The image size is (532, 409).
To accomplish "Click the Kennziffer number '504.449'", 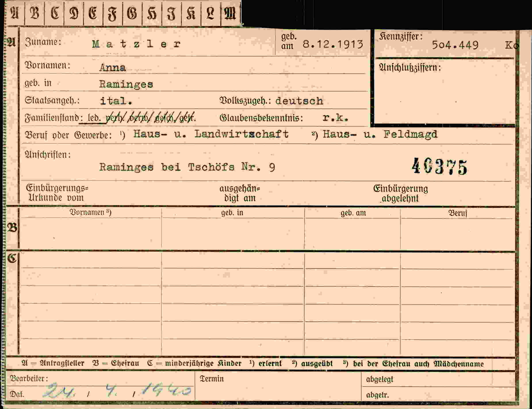I will pyautogui.click(x=455, y=45).
